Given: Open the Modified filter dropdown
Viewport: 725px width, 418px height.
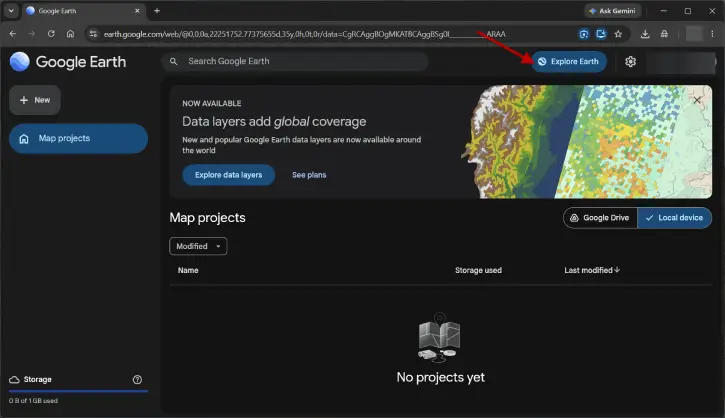Looking at the screenshot, I should [198, 246].
